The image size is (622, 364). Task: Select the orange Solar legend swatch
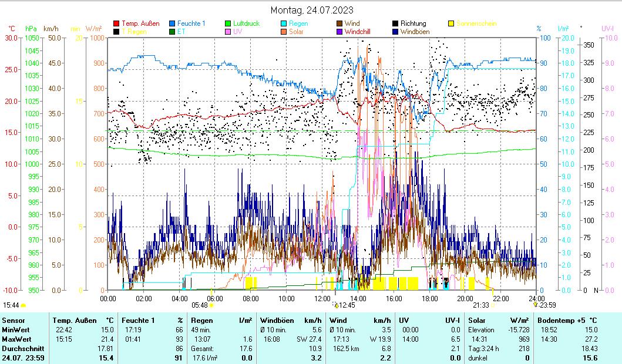[x=284, y=32]
